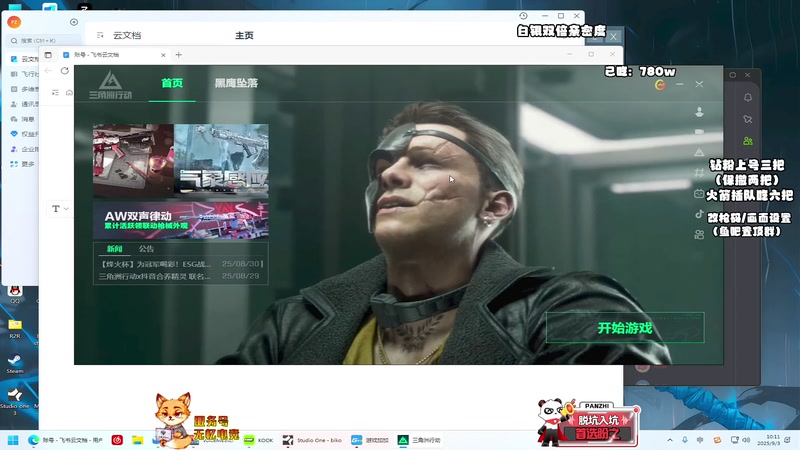Open 游戏加加 taskbar item
Viewport: 800px width, 450px height.
[369, 440]
